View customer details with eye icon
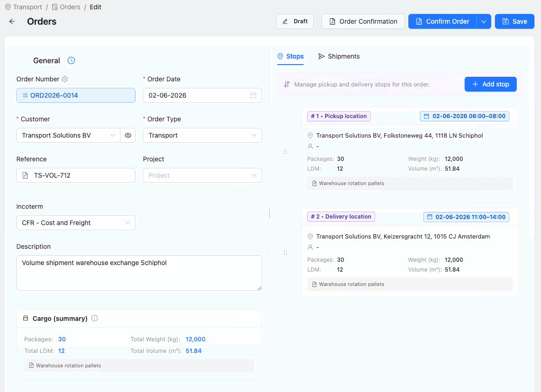 (x=128, y=135)
